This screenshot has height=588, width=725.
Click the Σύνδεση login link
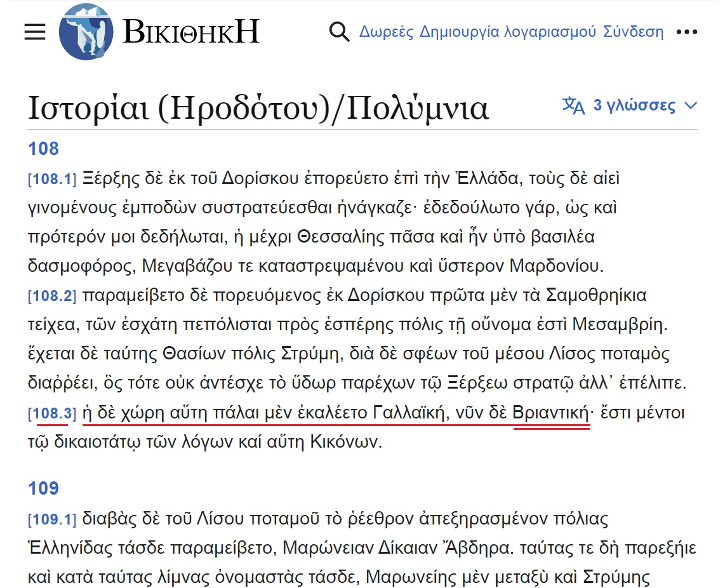point(633,32)
